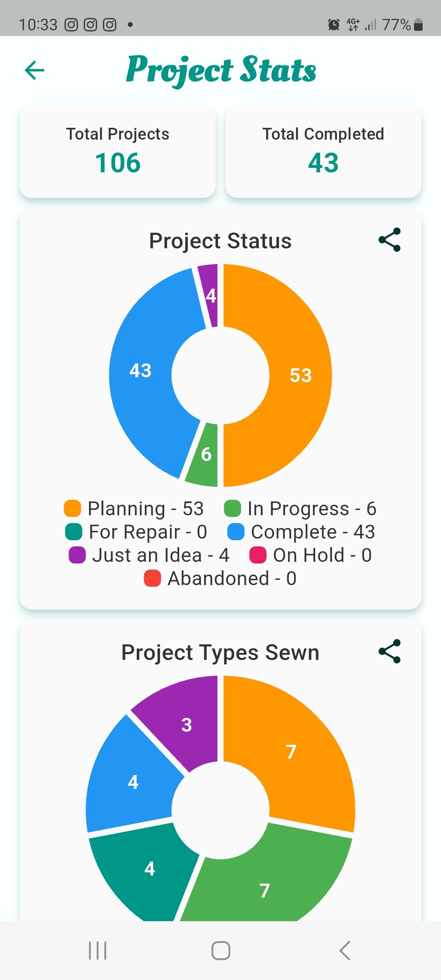This screenshot has width=441, height=980.
Task: Tap the On Hold legend entry
Action: pos(311,555)
